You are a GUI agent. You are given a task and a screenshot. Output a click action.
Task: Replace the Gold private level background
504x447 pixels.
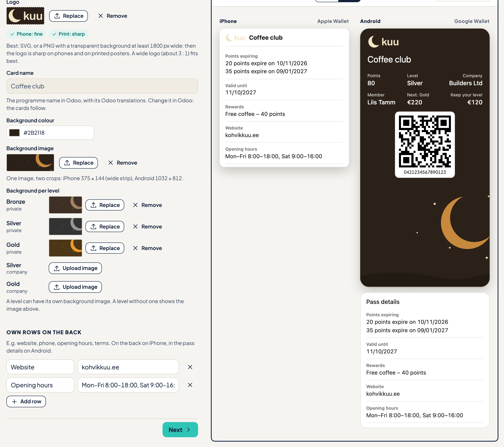pos(105,248)
